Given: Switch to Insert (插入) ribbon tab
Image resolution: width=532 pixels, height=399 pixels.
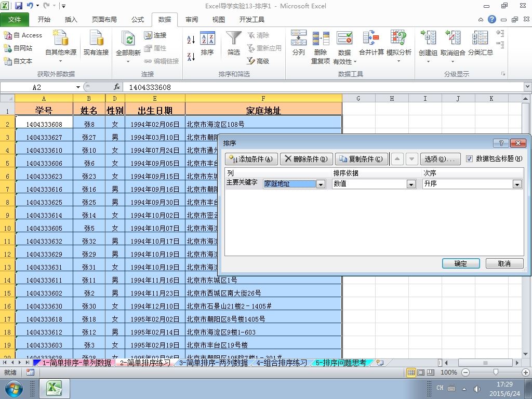Looking at the screenshot, I should click(x=71, y=20).
